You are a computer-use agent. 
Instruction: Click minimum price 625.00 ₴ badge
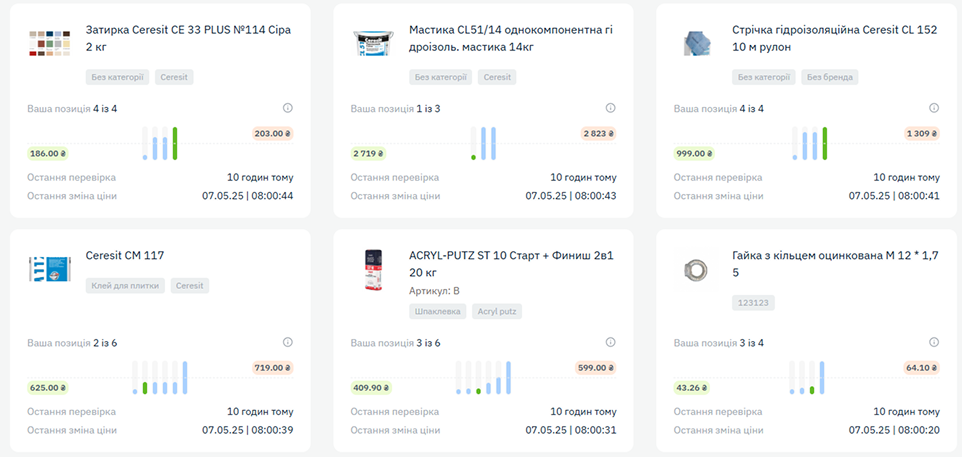tap(48, 388)
